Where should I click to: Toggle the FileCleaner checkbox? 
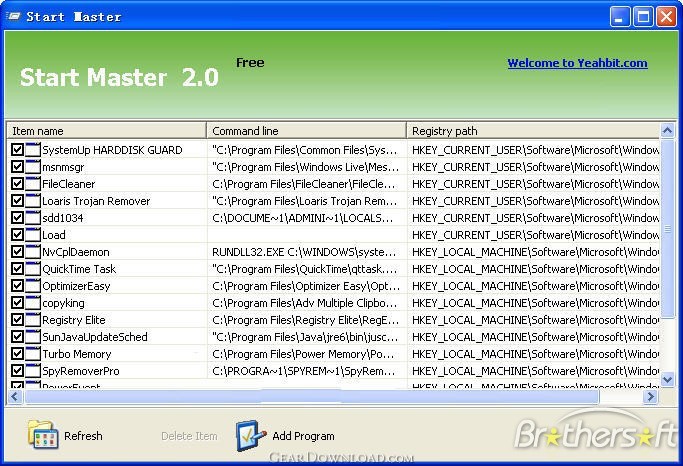pos(17,184)
